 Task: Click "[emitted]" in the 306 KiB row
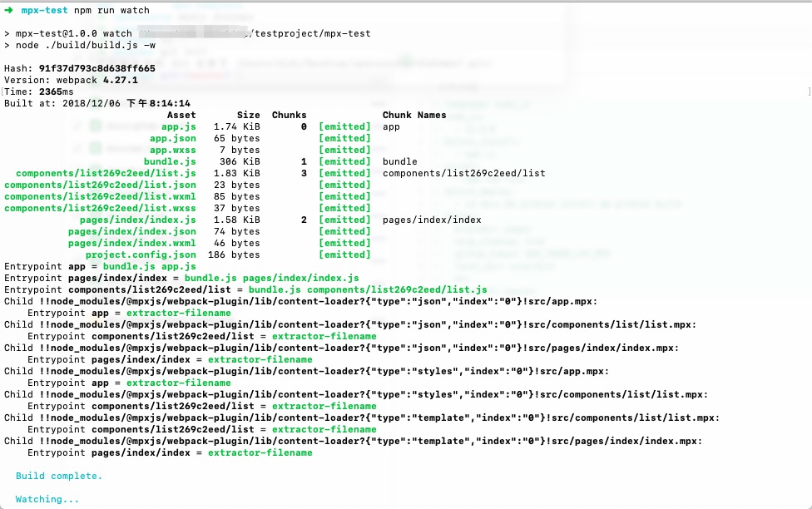pos(345,161)
